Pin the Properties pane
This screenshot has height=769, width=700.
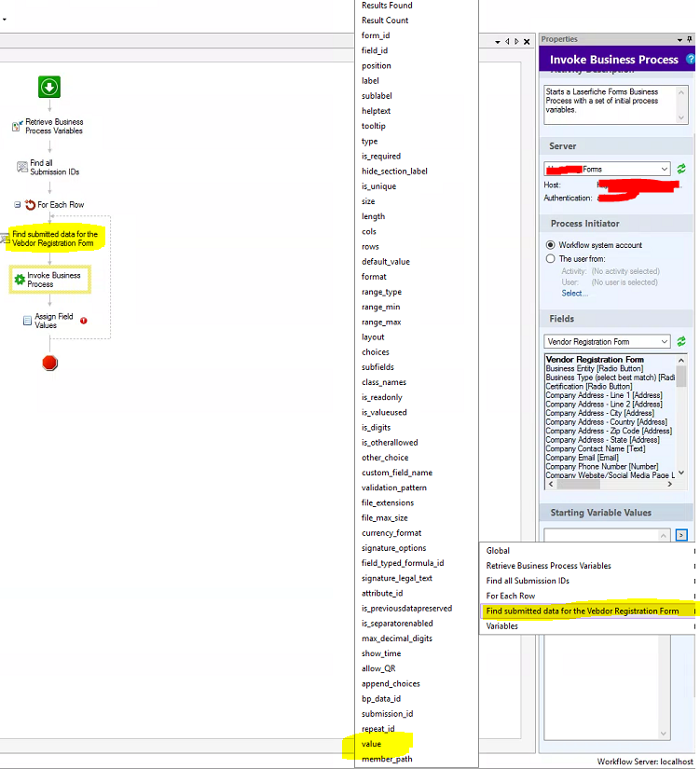(x=690, y=39)
